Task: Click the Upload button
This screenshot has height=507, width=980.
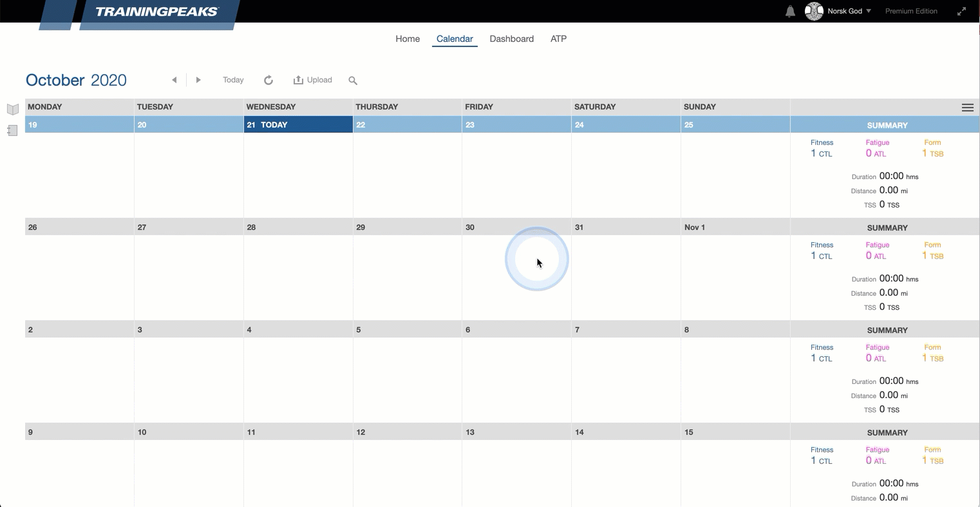Action: (313, 80)
